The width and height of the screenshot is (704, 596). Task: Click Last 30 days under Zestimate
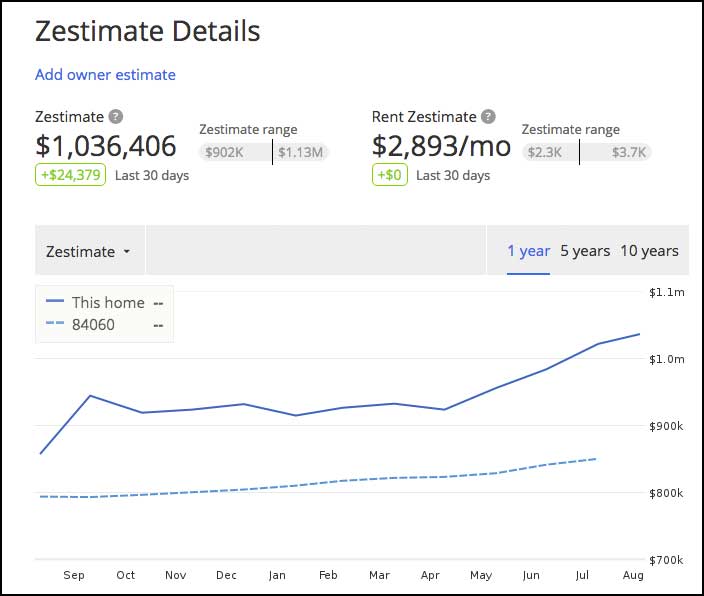[x=152, y=175]
